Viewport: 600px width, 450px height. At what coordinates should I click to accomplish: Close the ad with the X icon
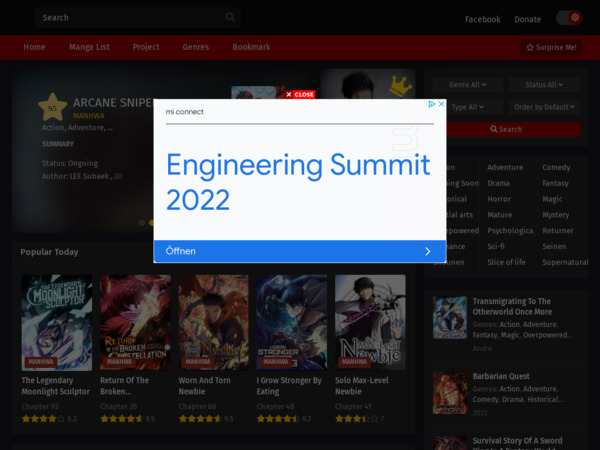441,104
